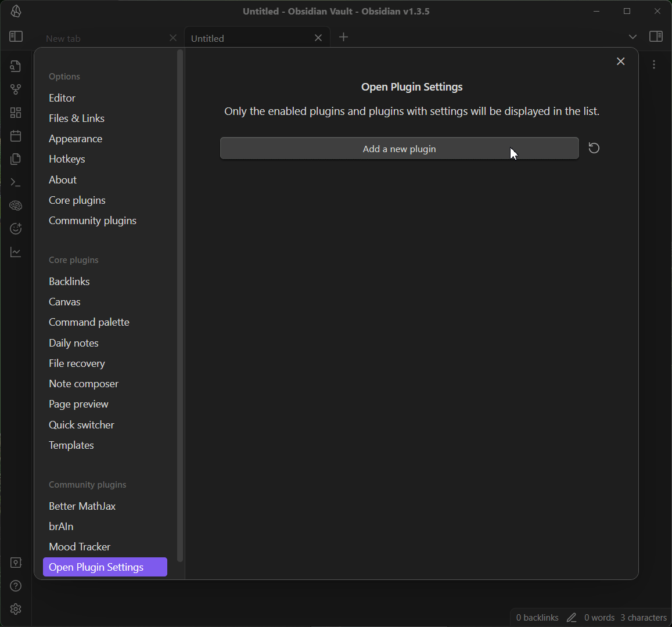
Task: Open the help icon in ribbon
Action: (x=16, y=585)
